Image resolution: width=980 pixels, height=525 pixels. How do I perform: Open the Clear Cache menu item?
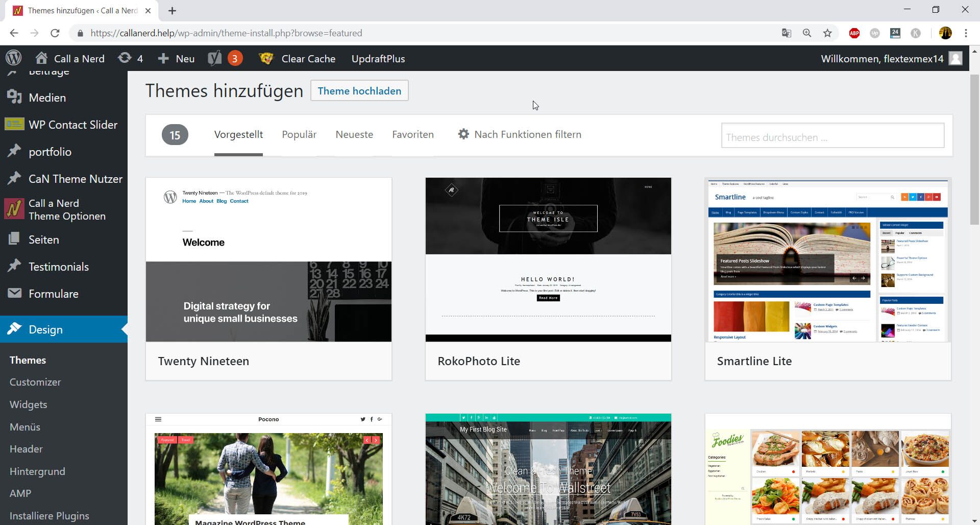pyautogui.click(x=308, y=58)
